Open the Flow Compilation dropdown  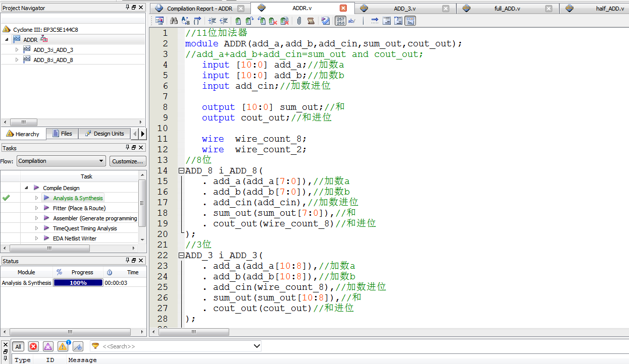pyautogui.click(x=61, y=161)
